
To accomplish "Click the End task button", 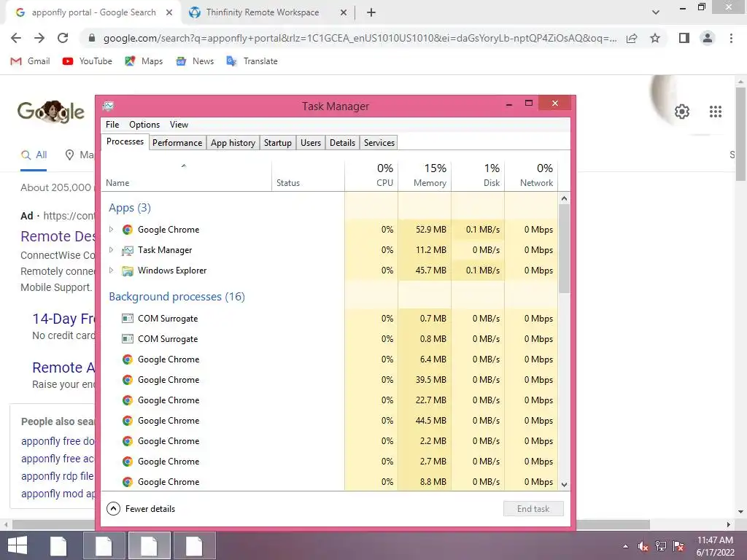I will coord(533,508).
